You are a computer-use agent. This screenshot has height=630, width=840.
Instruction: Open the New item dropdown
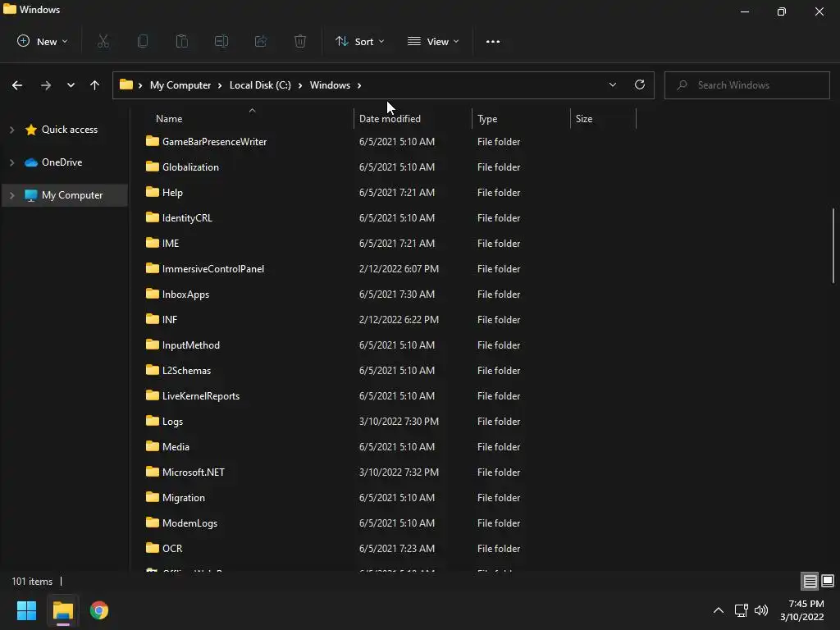tap(43, 41)
